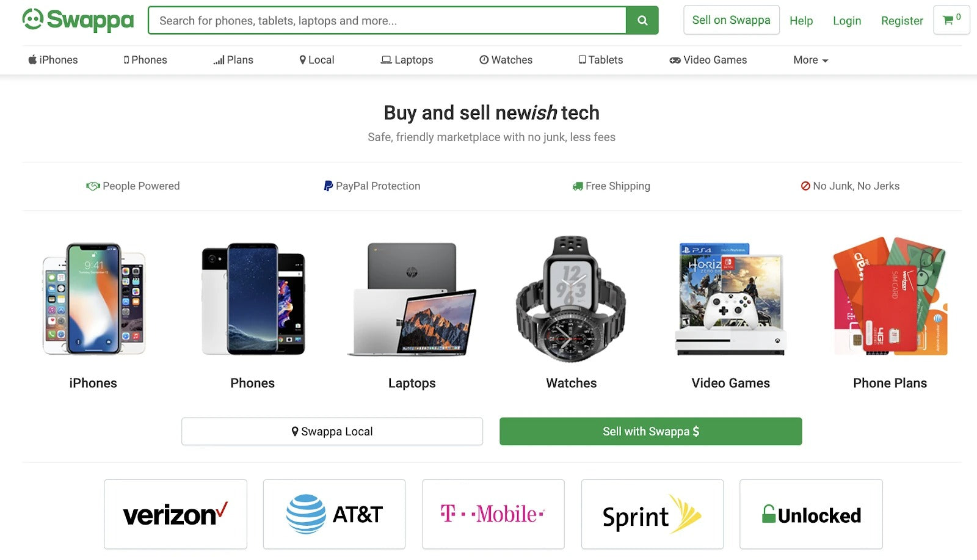This screenshot has width=977, height=560.
Task: Open the Laptops nav menu item
Action: [x=407, y=60]
